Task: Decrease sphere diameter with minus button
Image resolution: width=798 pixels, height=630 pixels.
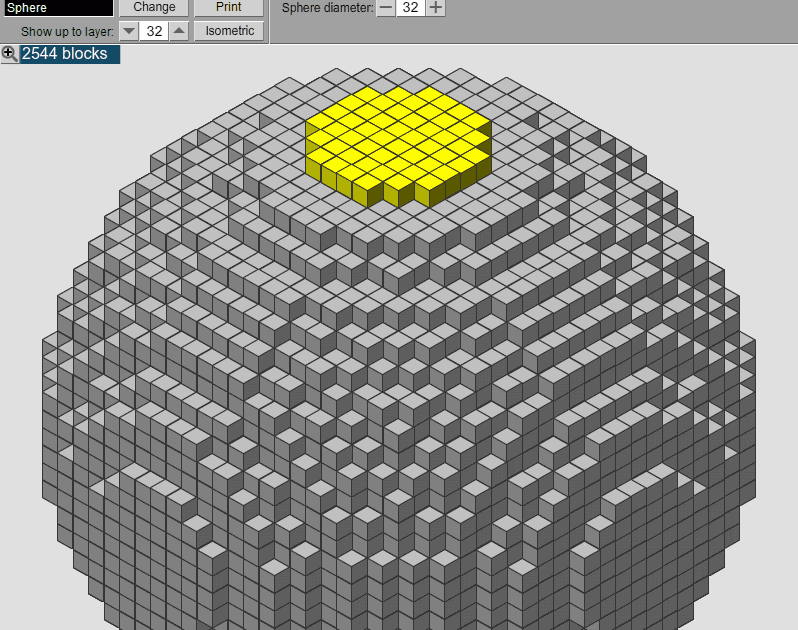Action: tap(386, 8)
